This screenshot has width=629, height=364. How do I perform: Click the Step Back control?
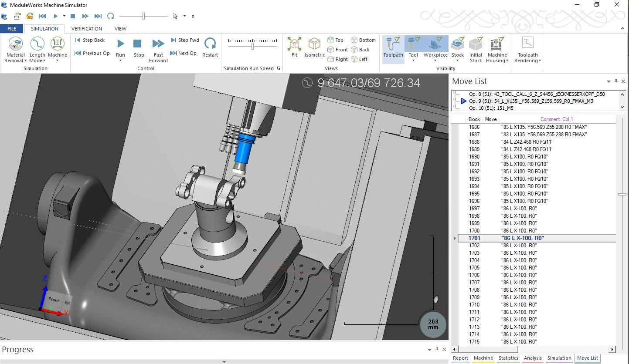tap(90, 40)
